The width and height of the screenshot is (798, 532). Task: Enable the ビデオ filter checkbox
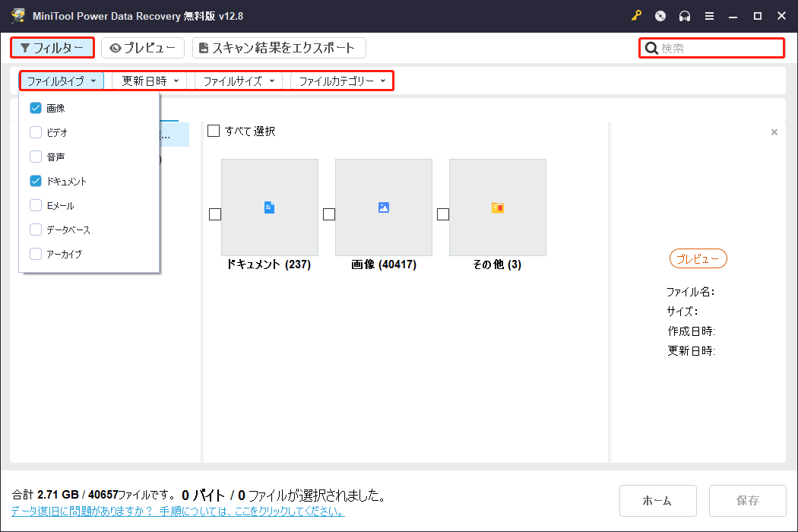(x=35, y=131)
